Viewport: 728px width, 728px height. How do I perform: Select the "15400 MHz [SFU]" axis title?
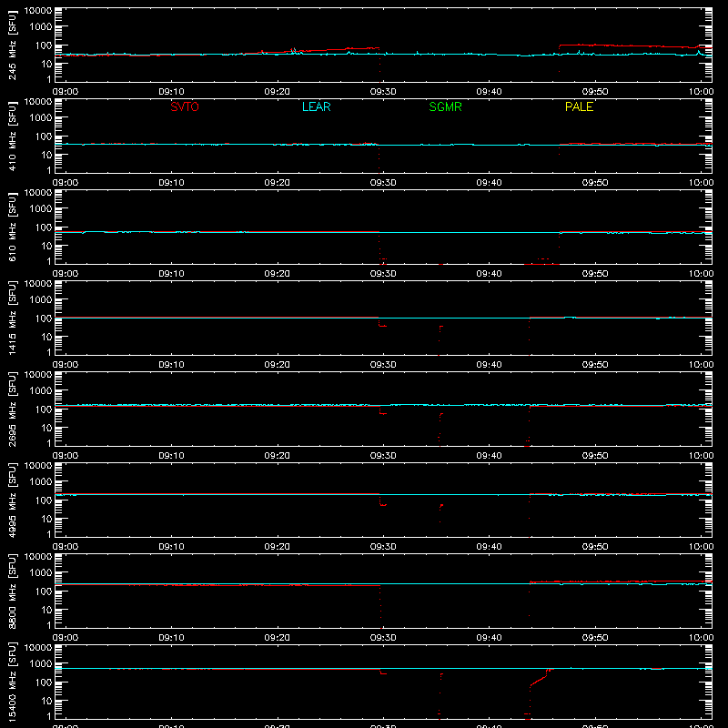[x=13, y=682]
